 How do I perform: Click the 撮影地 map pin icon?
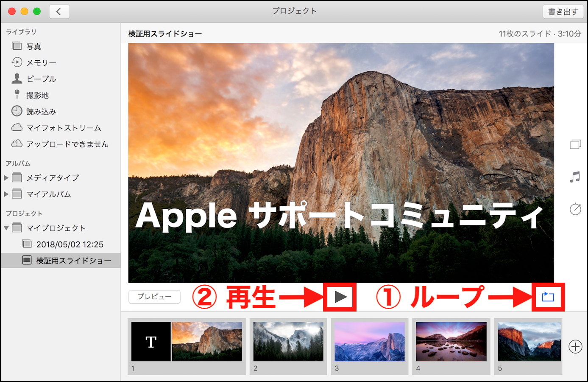click(x=17, y=94)
